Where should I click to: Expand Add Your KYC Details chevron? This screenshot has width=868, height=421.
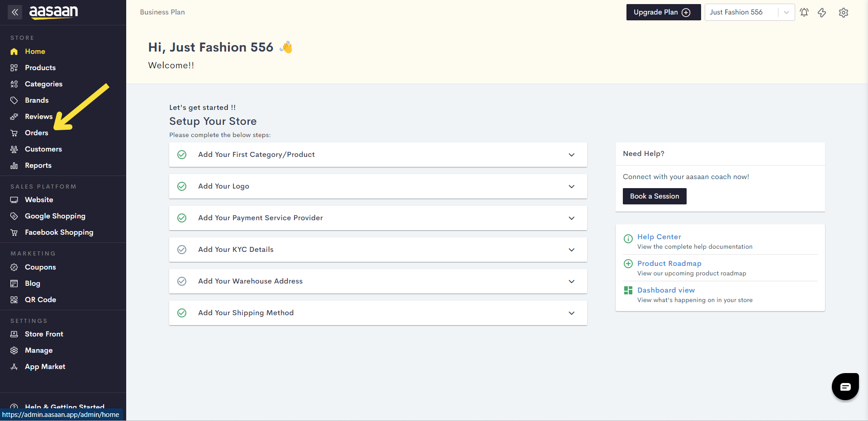[x=572, y=250]
